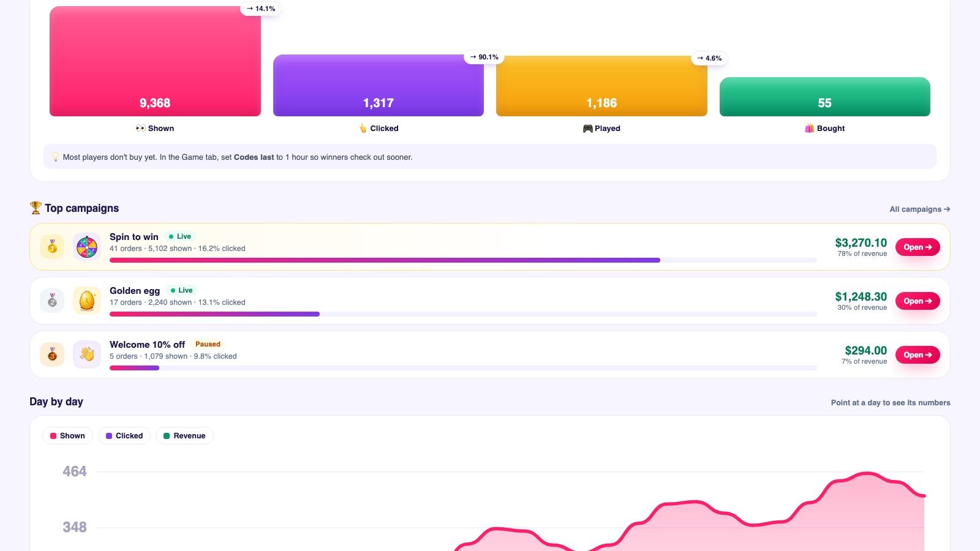This screenshot has height=551, width=980.
Task: Click the Live badge on Spin to win
Action: [x=180, y=236]
